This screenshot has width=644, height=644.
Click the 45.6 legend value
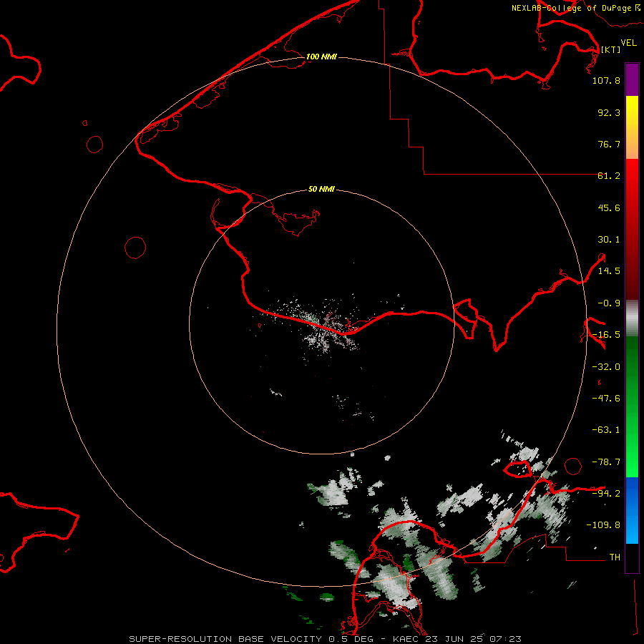tap(609, 208)
